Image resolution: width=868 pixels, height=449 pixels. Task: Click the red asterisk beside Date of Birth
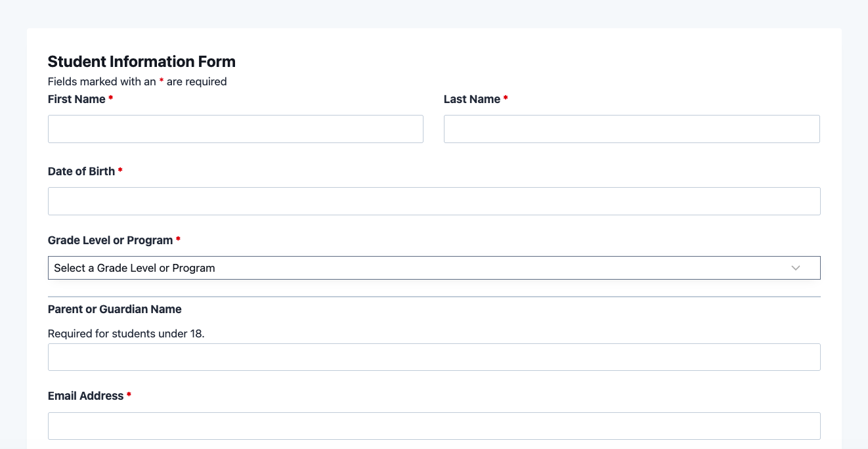[120, 171]
